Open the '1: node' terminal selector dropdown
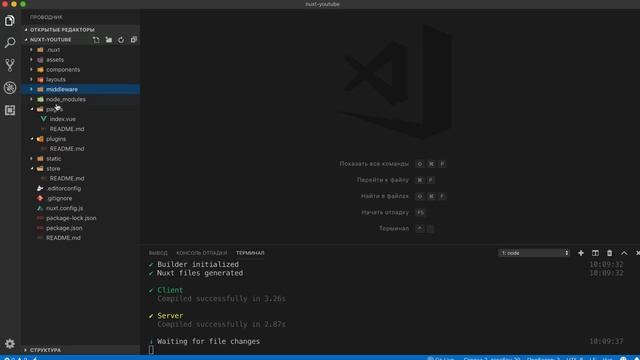Viewport: 640px width, 360px height. pyautogui.click(x=534, y=253)
